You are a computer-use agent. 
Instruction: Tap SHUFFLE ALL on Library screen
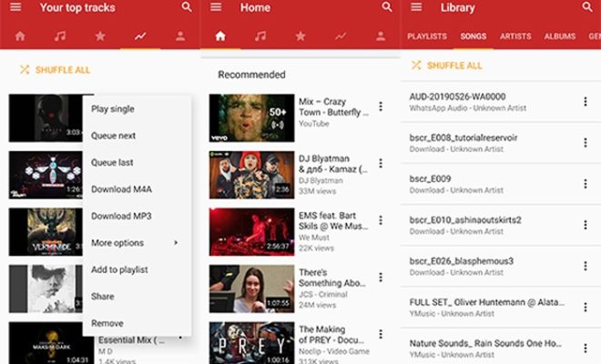tap(447, 66)
